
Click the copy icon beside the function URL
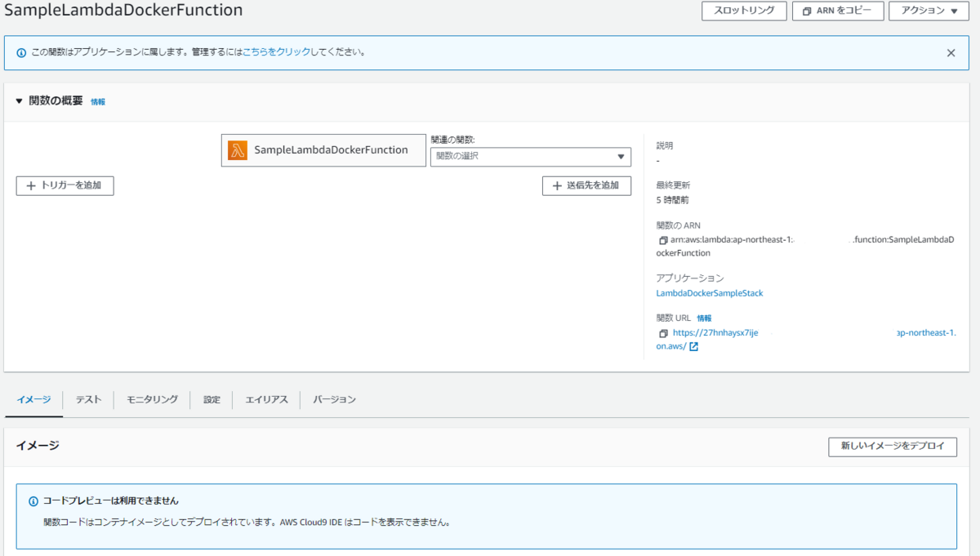662,332
